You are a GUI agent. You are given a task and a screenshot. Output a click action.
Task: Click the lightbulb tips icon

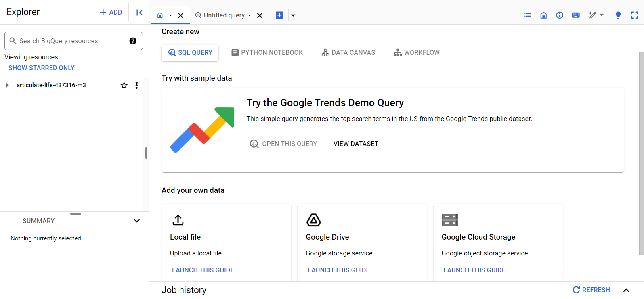point(618,15)
